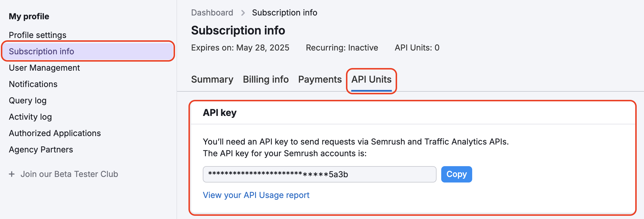Open User Management settings
The image size is (644, 219).
44,67
